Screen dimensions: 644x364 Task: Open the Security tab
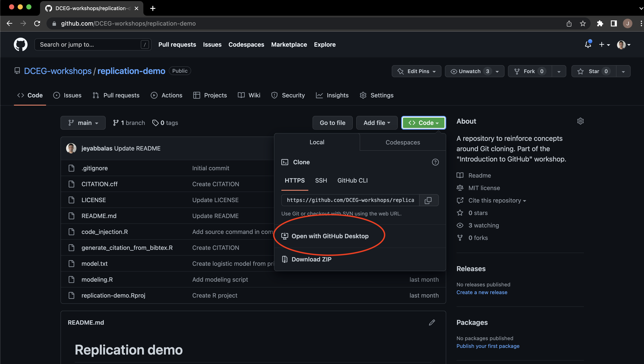tap(288, 95)
